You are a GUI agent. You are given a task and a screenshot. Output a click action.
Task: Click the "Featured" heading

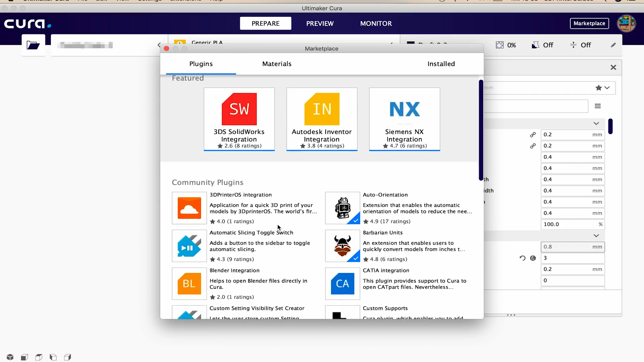188,78
